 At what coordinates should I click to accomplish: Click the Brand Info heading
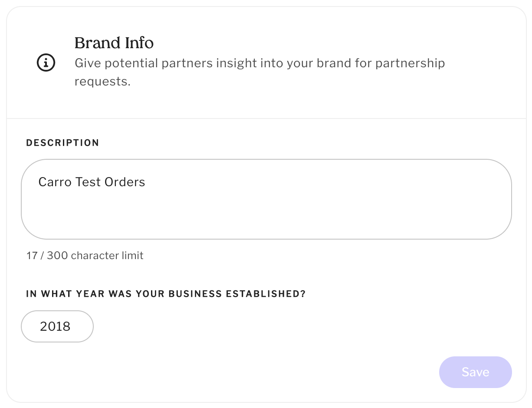point(114,43)
